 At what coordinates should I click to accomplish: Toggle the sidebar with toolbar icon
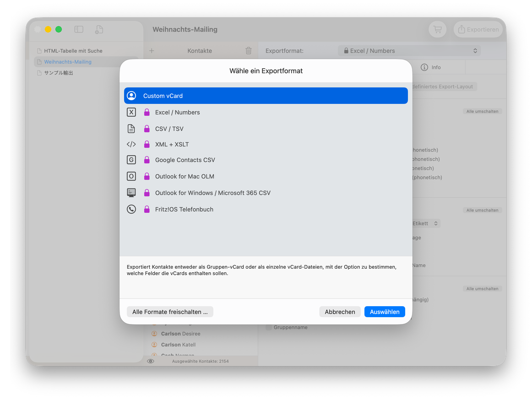pyautogui.click(x=79, y=29)
